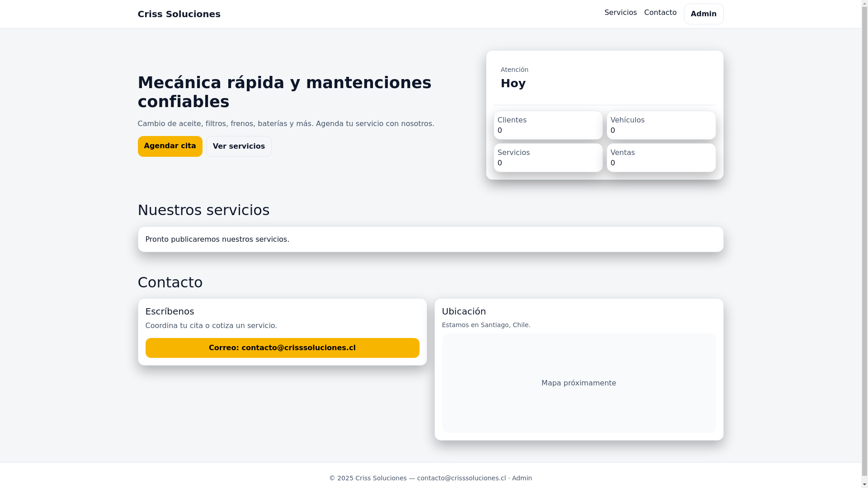Click the Ubicación card heading
This screenshot has height=488, width=868.
tap(463, 311)
